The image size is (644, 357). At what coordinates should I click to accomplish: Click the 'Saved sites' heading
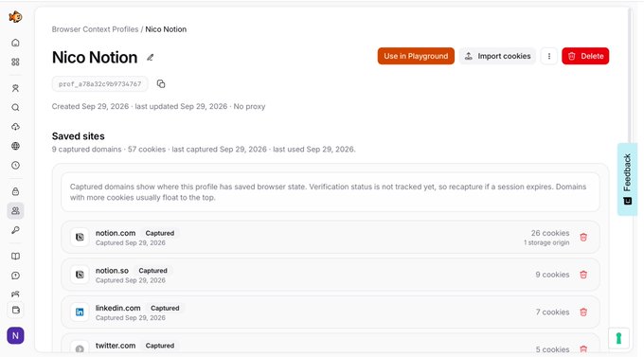(x=78, y=136)
